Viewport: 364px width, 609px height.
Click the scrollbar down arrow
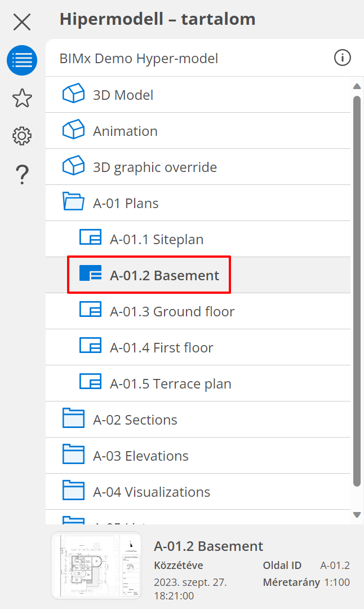pyautogui.click(x=357, y=514)
